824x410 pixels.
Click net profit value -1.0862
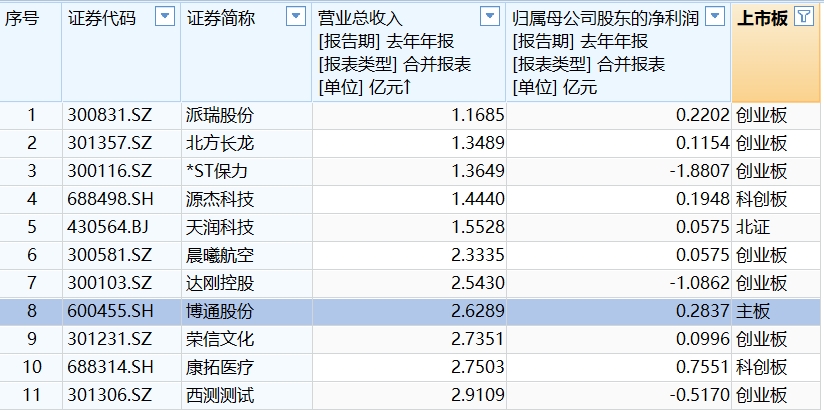point(700,283)
